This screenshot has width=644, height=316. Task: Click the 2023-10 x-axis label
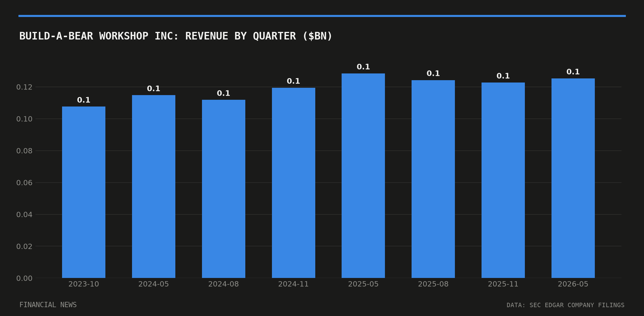tap(84, 284)
